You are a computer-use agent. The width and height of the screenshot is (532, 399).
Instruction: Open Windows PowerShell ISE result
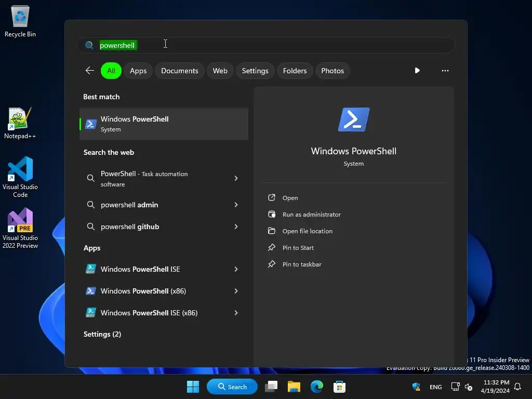tap(164, 269)
